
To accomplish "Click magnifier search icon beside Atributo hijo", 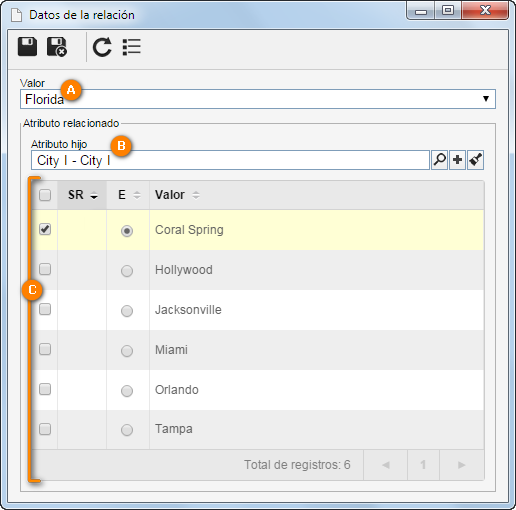I will (439, 160).
